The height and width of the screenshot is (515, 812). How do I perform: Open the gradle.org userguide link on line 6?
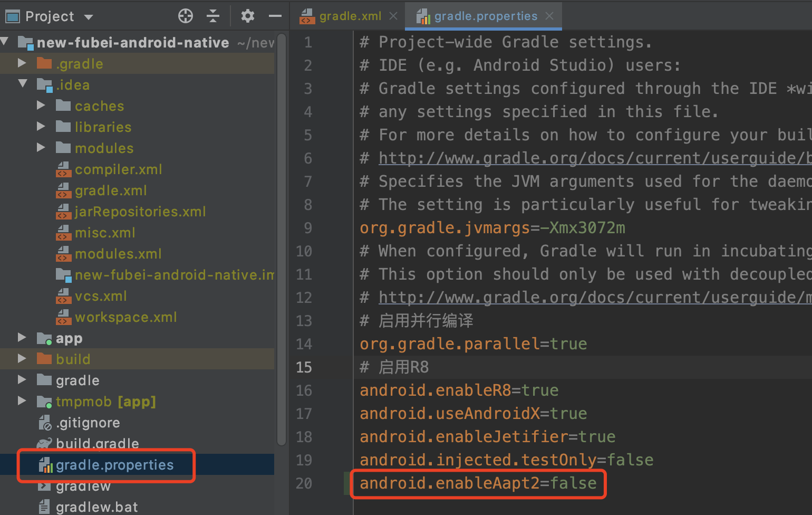point(595,158)
